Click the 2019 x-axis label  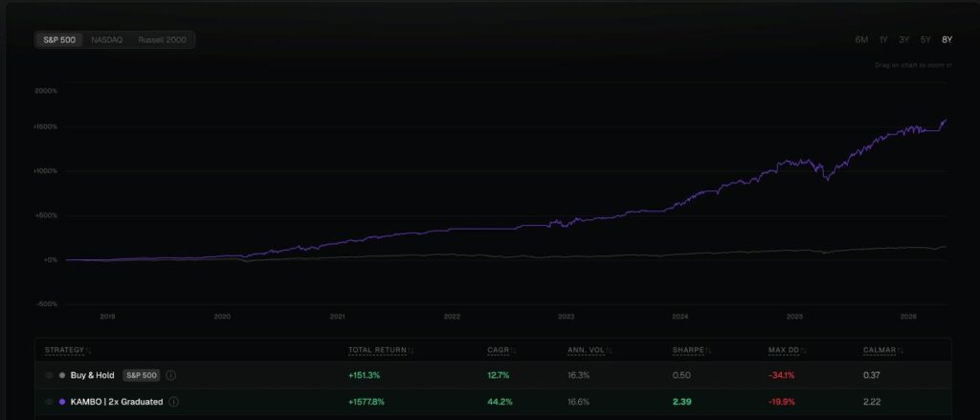pyautogui.click(x=107, y=317)
